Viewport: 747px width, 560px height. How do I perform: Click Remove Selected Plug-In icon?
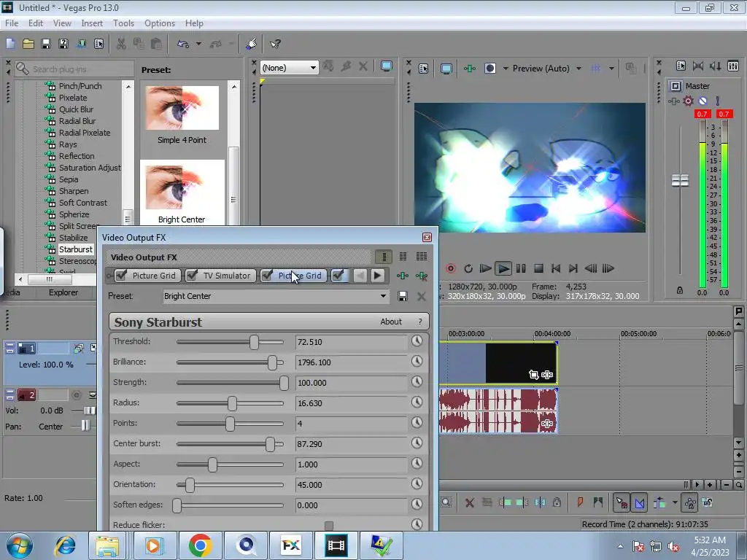[421, 276]
